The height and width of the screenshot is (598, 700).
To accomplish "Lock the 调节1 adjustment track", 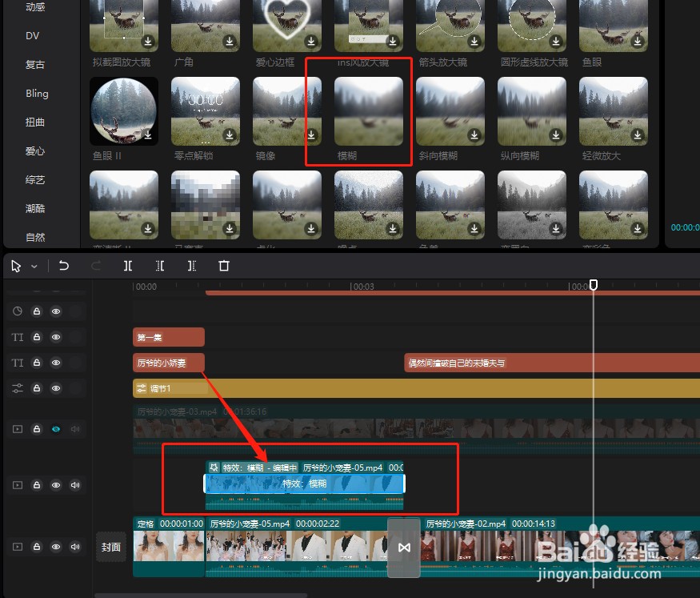I will 37,388.
